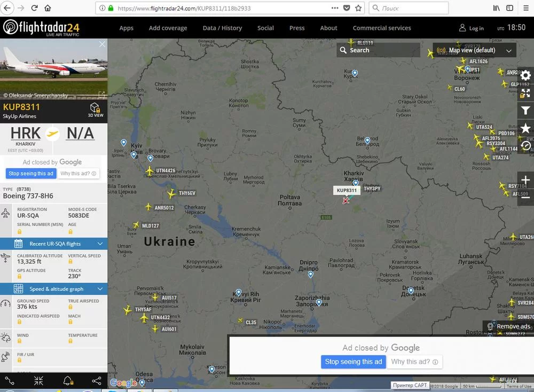Image resolution: width=534 pixels, height=392 pixels.
Task: Click the Dnipro airport pin marker
Action: coord(310,275)
